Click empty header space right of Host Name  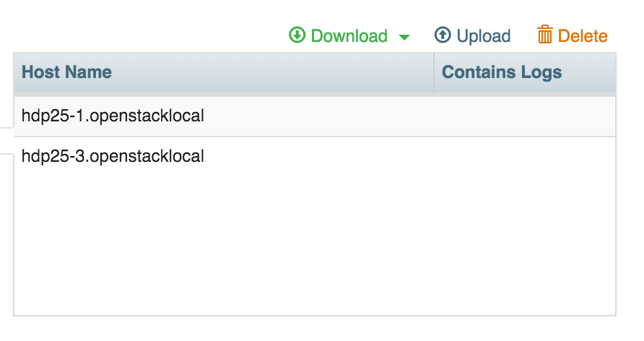click(x=274, y=72)
